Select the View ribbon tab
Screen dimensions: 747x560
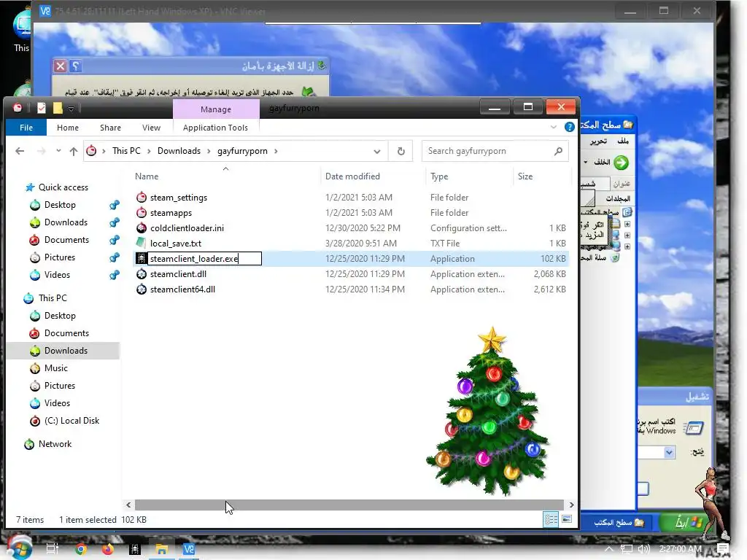pyautogui.click(x=151, y=128)
